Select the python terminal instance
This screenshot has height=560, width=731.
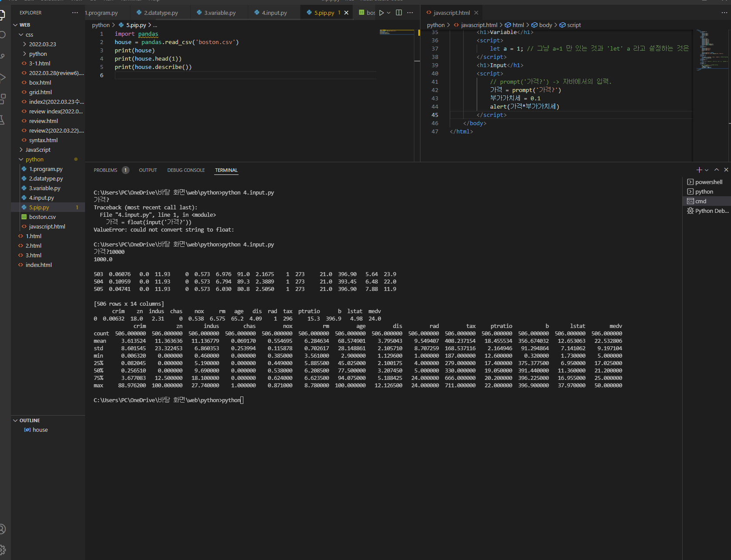[706, 191]
